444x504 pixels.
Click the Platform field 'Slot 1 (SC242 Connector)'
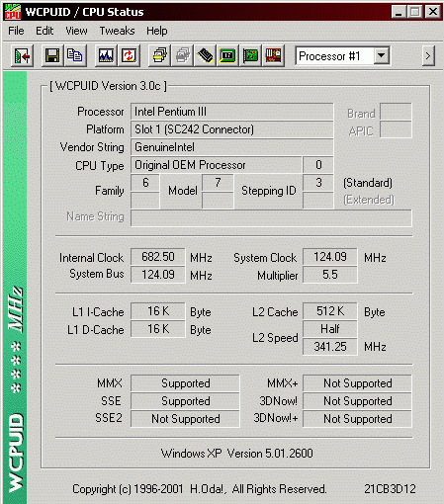coord(232,129)
